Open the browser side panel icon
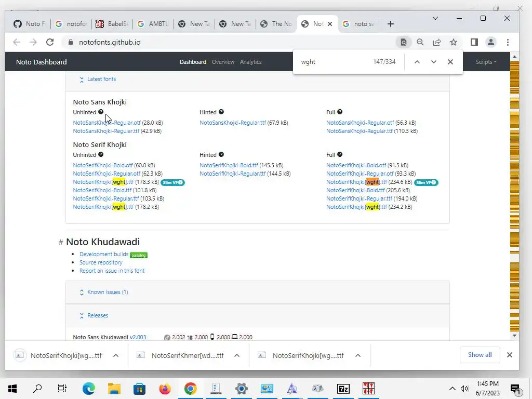Screen dimensions: 532x399 (474, 42)
